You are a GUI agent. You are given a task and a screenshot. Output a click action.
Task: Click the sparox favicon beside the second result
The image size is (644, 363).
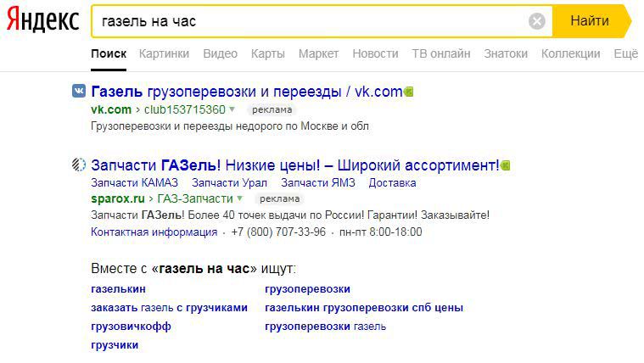tap(79, 165)
